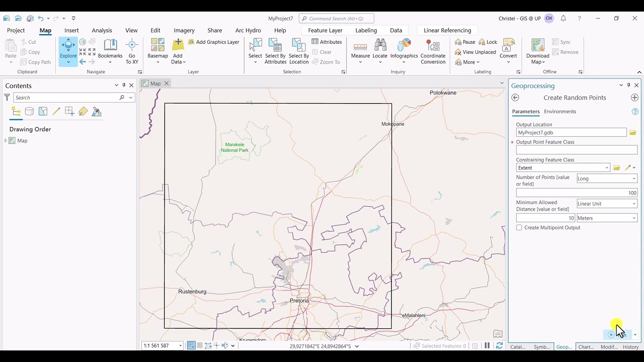Viewport: 644px width, 362px height.
Task: Switch to List By Selection
Action: [x=43, y=112]
